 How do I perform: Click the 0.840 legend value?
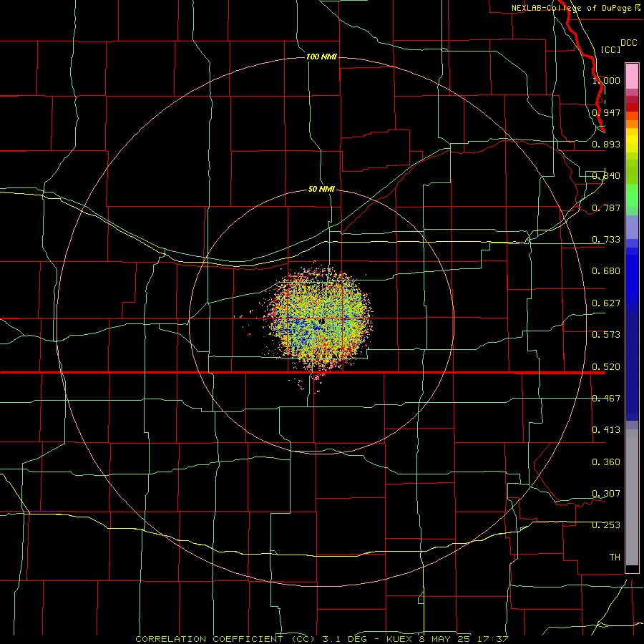point(606,176)
